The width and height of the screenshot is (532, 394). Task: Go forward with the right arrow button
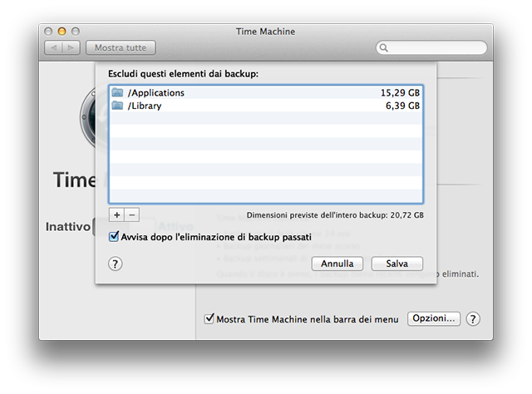(71, 48)
